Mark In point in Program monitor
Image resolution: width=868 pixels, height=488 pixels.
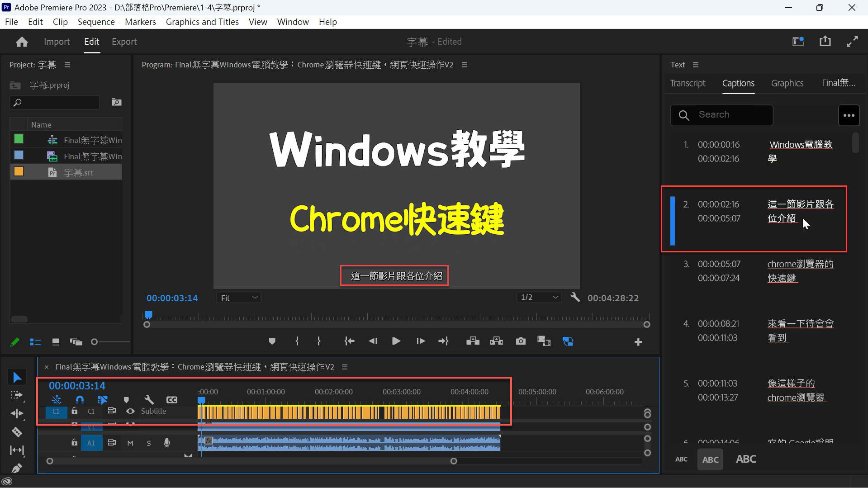click(297, 341)
